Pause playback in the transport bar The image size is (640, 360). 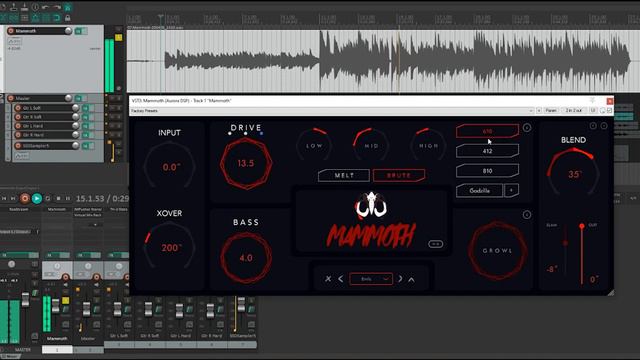coord(68,198)
